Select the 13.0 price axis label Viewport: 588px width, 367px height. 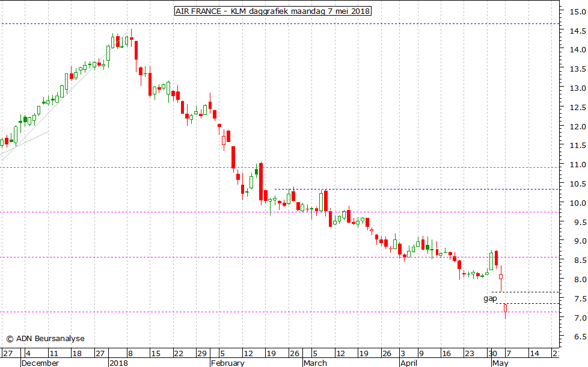(578, 88)
